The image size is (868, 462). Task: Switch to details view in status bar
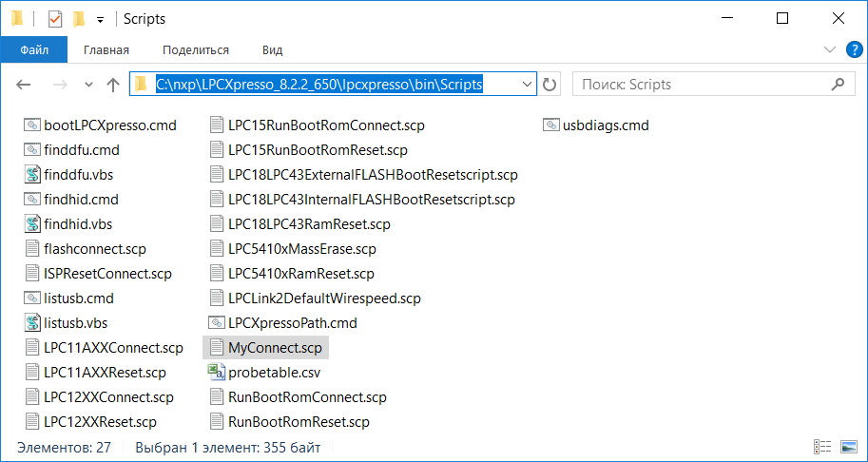coord(821,447)
